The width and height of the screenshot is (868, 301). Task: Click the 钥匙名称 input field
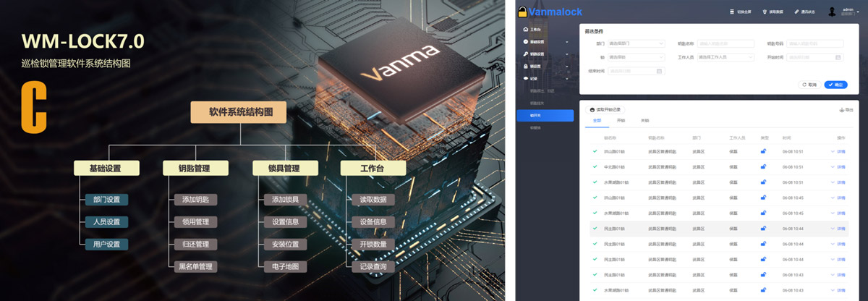point(725,43)
